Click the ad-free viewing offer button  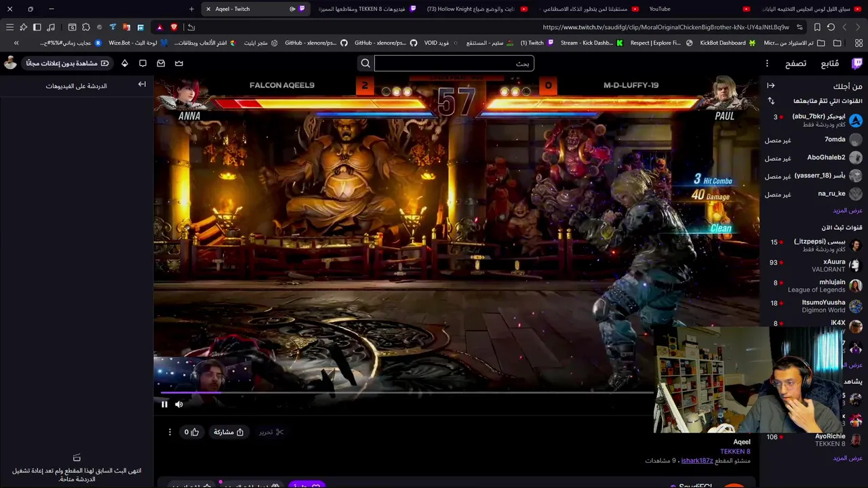(67, 63)
